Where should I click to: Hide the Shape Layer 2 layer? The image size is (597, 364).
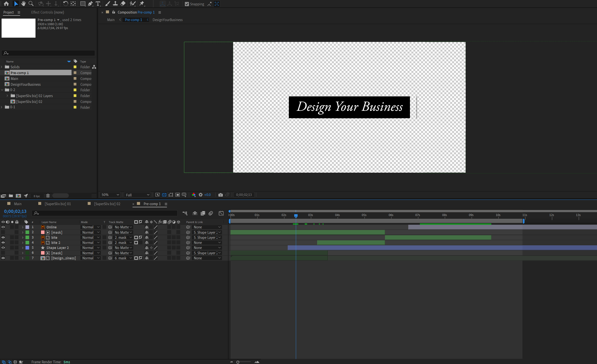(3, 248)
